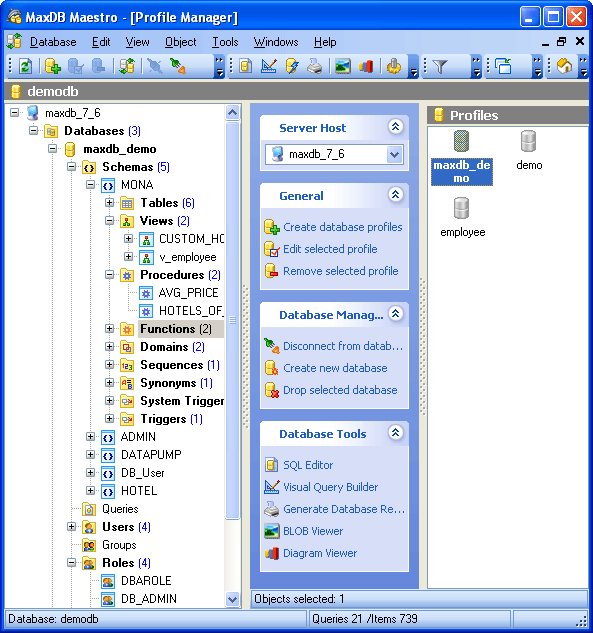Collapse the Views node
The image size is (593, 633).
click(109, 220)
